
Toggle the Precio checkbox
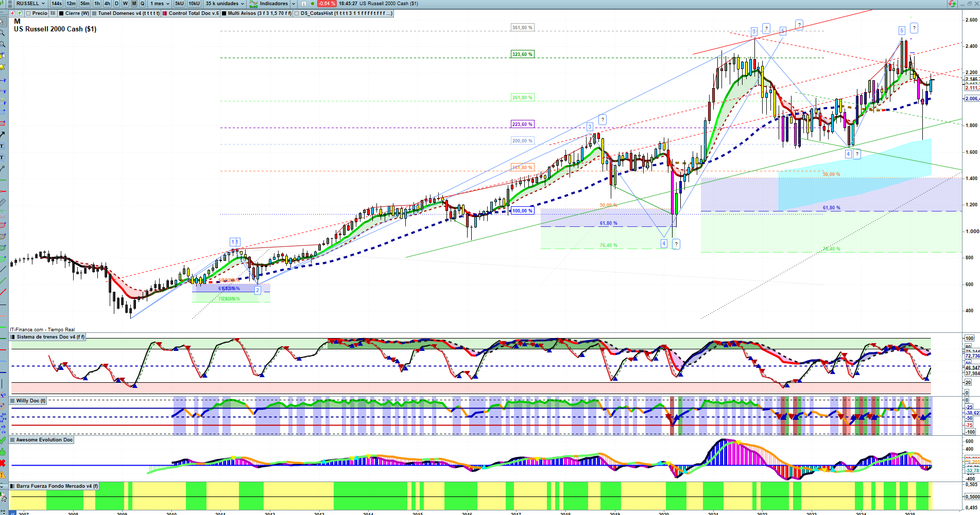coord(28,13)
